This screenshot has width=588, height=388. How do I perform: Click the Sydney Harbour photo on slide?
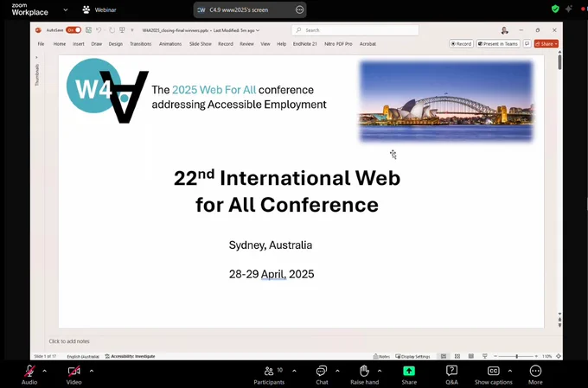(x=446, y=101)
